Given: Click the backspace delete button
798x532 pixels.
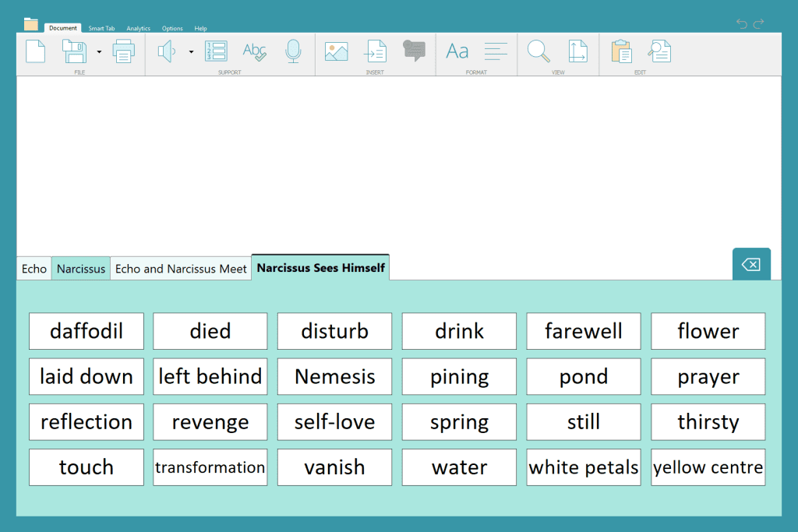Looking at the screenshot, I should tap(751, 264).
